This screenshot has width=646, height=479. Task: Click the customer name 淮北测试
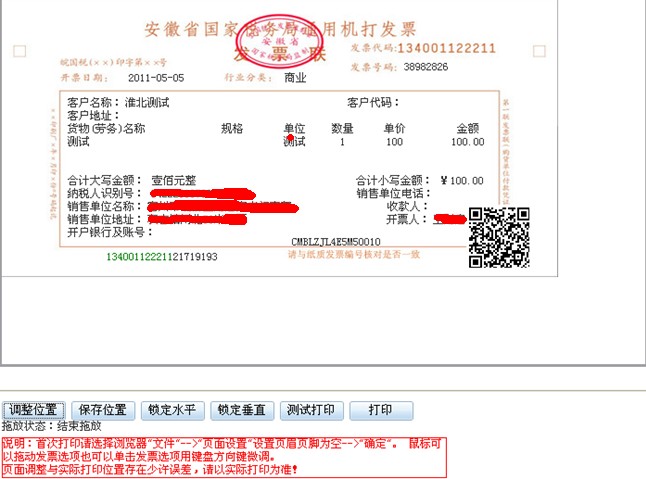(x=147, y=103)
